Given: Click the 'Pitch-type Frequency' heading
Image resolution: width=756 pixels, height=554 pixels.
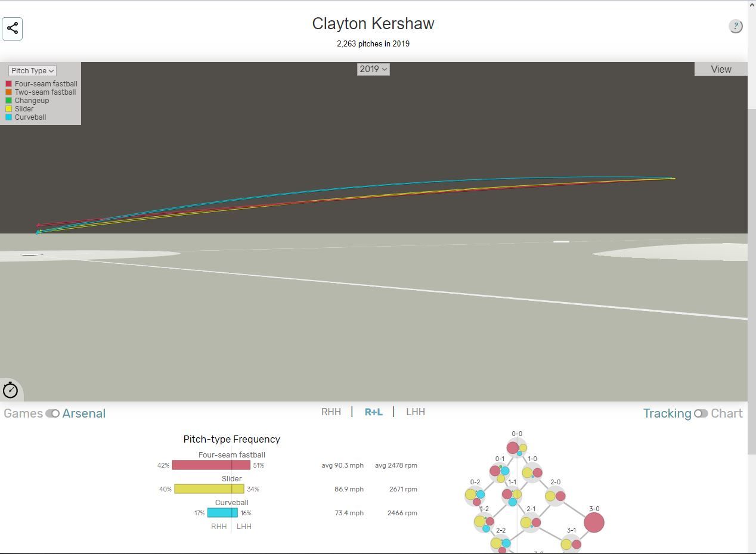Looking at the screenshot, I should click(231, 440).
